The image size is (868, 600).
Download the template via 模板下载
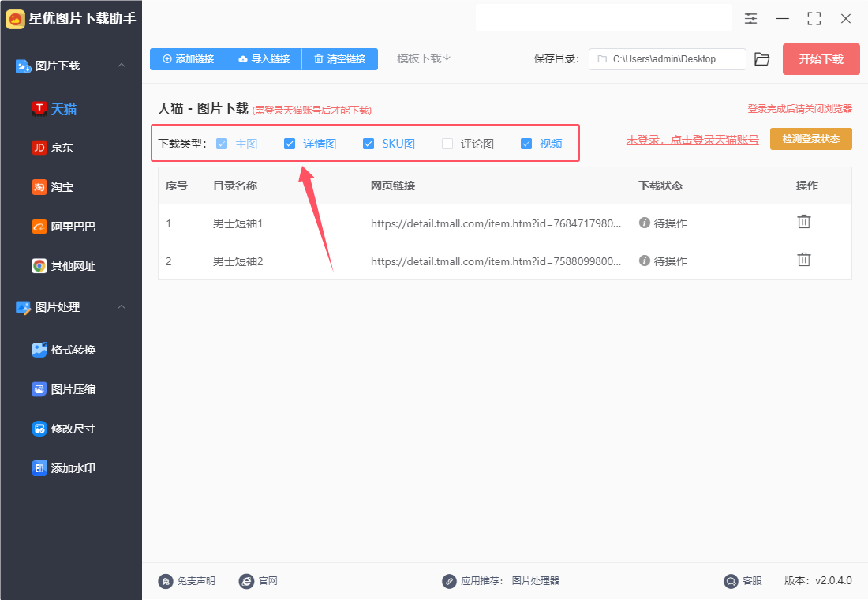(424, 58)
